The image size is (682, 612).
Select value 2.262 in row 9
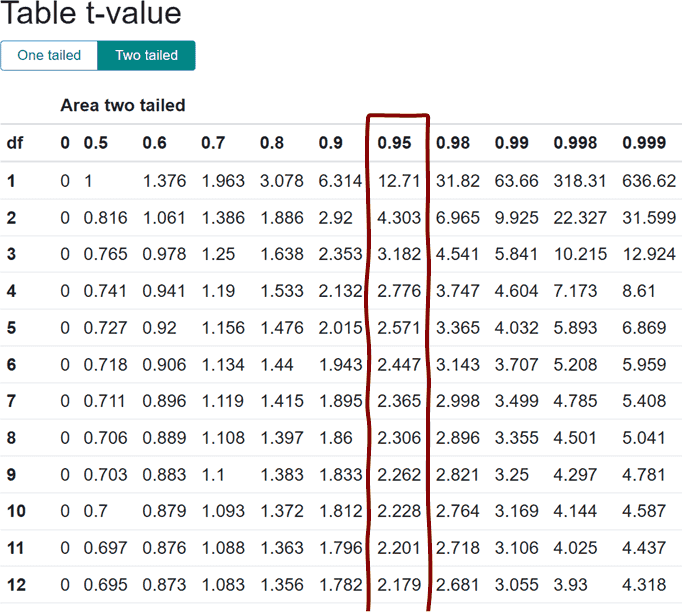[399, 475]
